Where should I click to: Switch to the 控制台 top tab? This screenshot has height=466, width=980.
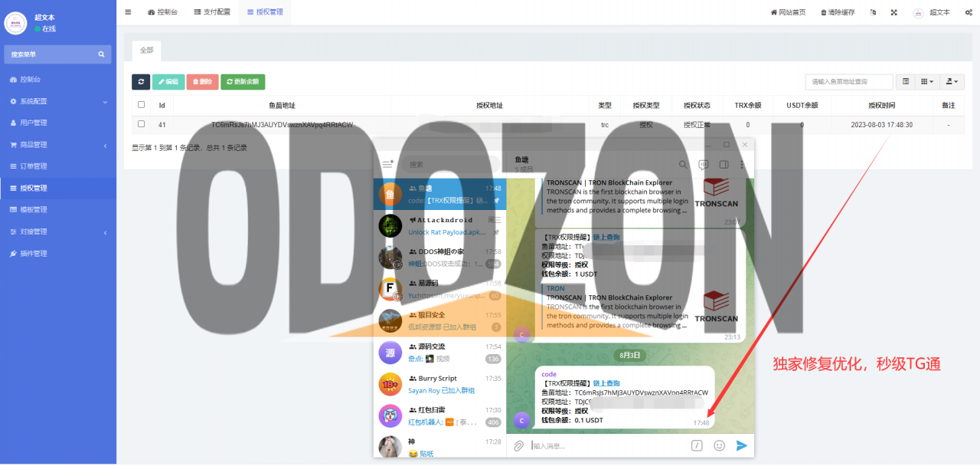[x=162, y=12]
